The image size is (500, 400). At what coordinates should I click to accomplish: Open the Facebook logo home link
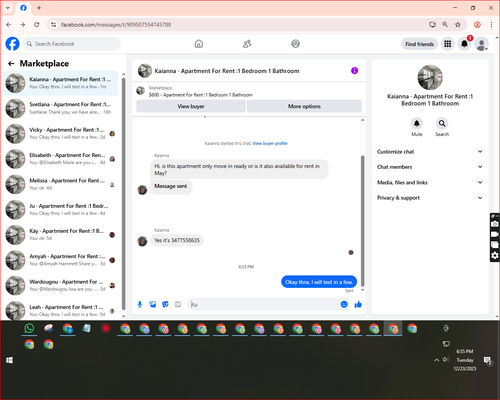pyautogui.click(x=13, y=44)
